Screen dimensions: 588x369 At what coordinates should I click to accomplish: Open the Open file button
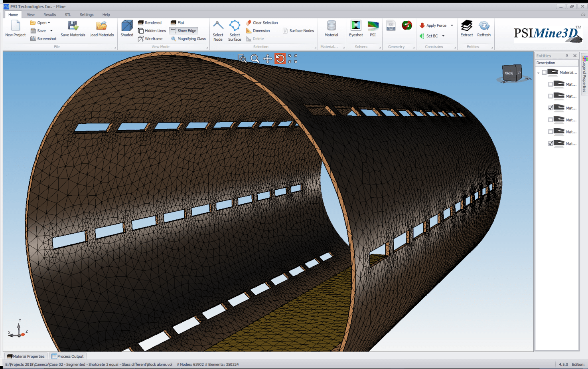38,23
